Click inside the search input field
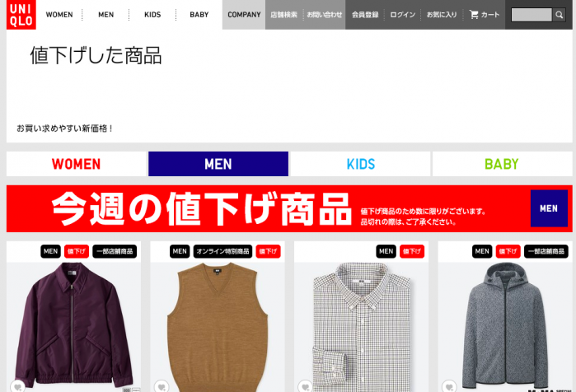 tap(532, 15)
